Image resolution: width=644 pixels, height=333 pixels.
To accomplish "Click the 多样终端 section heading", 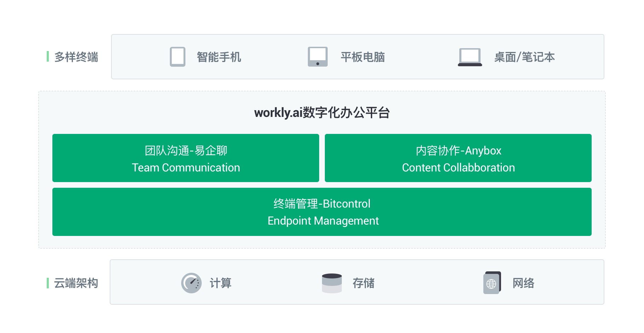I will pos(76,57).
